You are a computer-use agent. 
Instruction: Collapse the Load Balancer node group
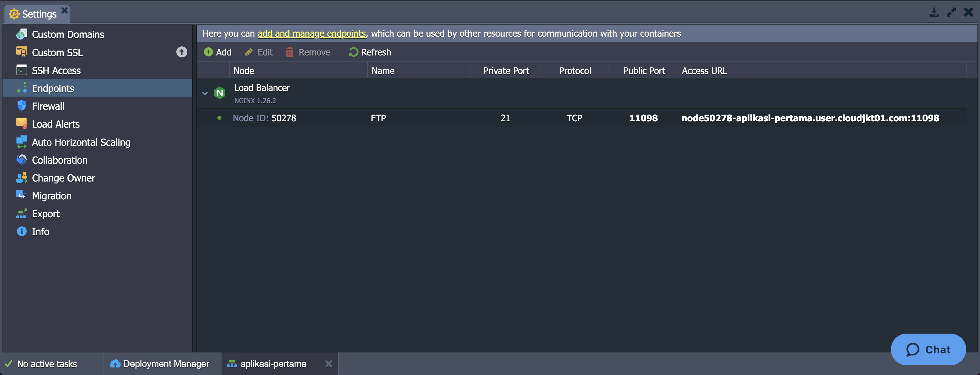pyautogui.click(x=205, y=93)
